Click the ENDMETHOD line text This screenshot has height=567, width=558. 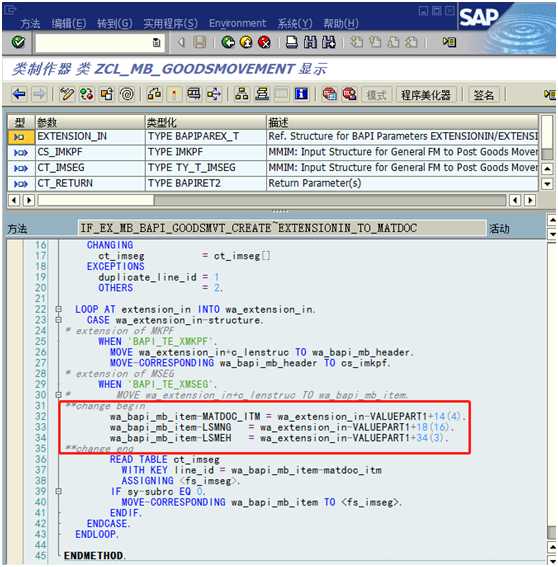click(x=94, y=555)
